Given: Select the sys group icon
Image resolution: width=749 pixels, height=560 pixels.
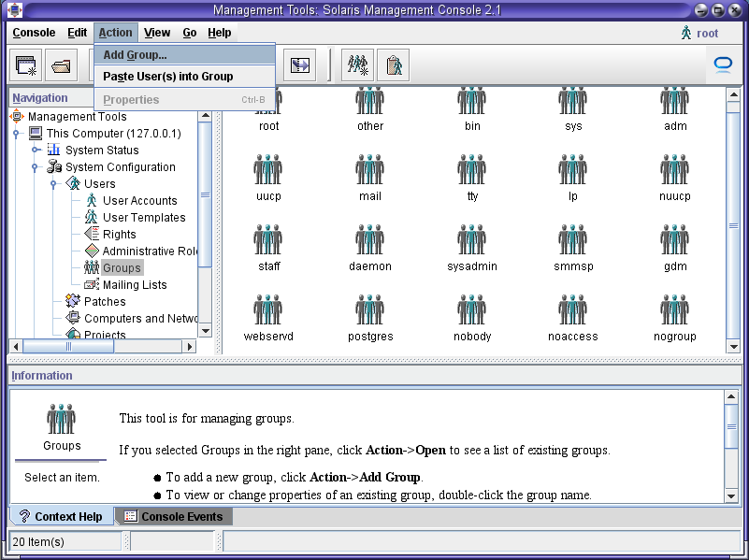Looking at the screenshot, I should point(572,100).
